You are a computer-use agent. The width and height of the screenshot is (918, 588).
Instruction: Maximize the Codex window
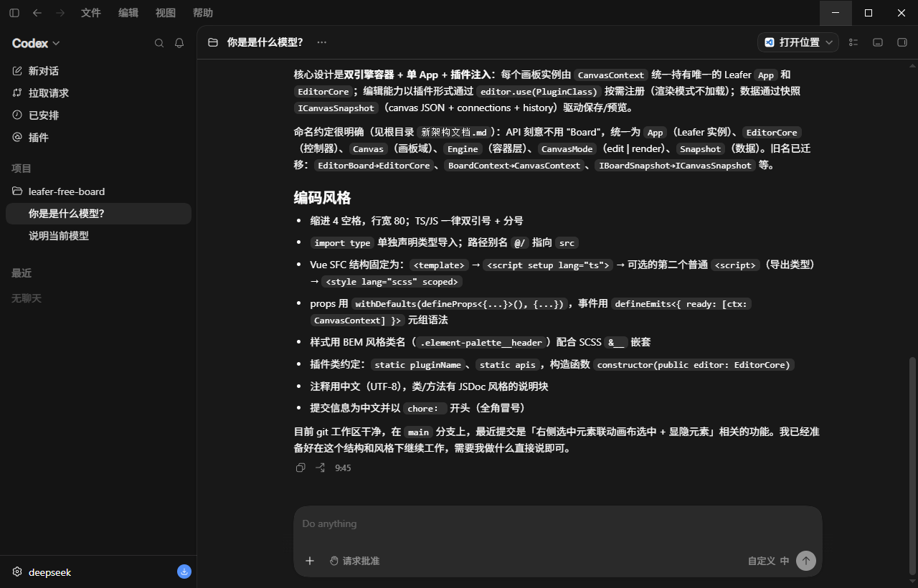(869, 13)
